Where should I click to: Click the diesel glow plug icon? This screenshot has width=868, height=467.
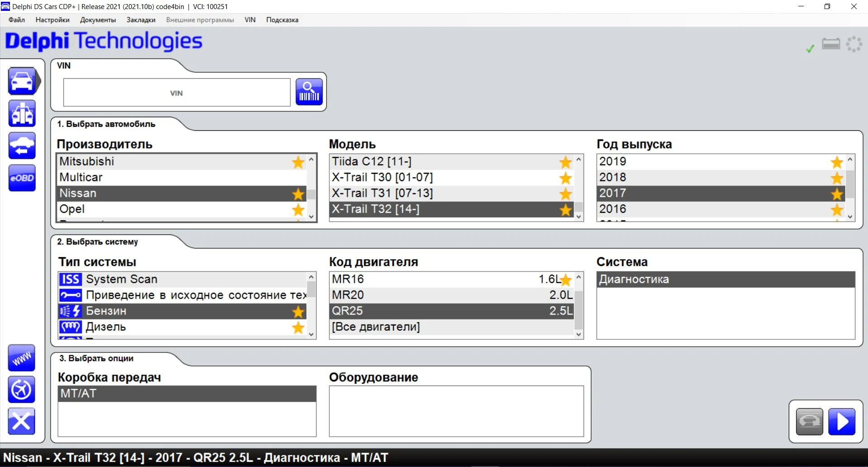click(x=71, y=327)
